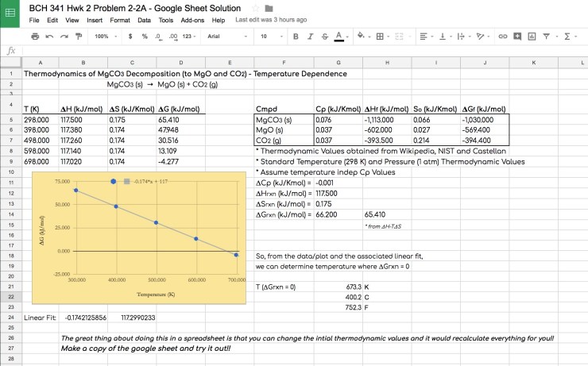Viewport: 588px width, 366px height.
Task: Open the 100% zoom dropdown
Action: 106,37
